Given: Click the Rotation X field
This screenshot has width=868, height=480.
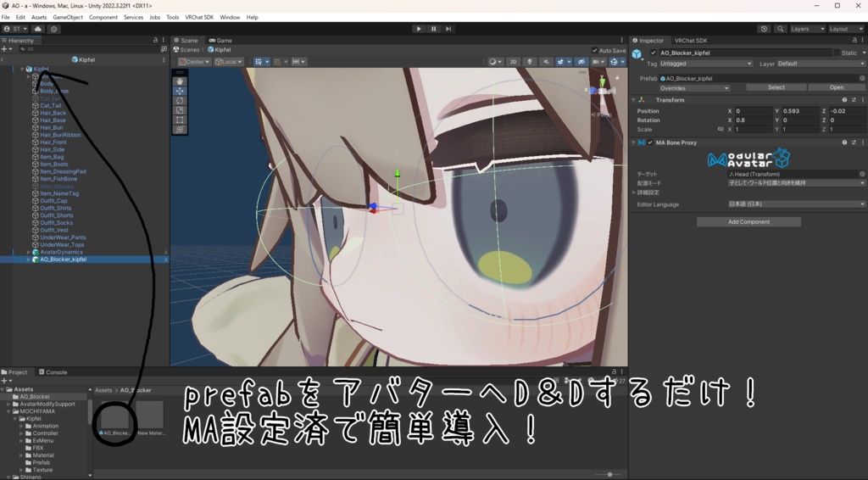Looking at the screenshot, I should click(753, 120).
